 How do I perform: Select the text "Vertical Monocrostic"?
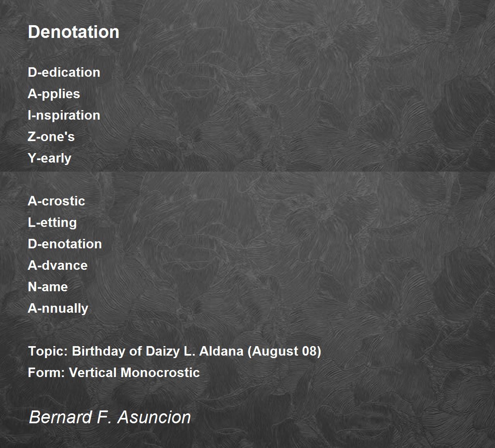pyautogui.click(x=134, y=373)
